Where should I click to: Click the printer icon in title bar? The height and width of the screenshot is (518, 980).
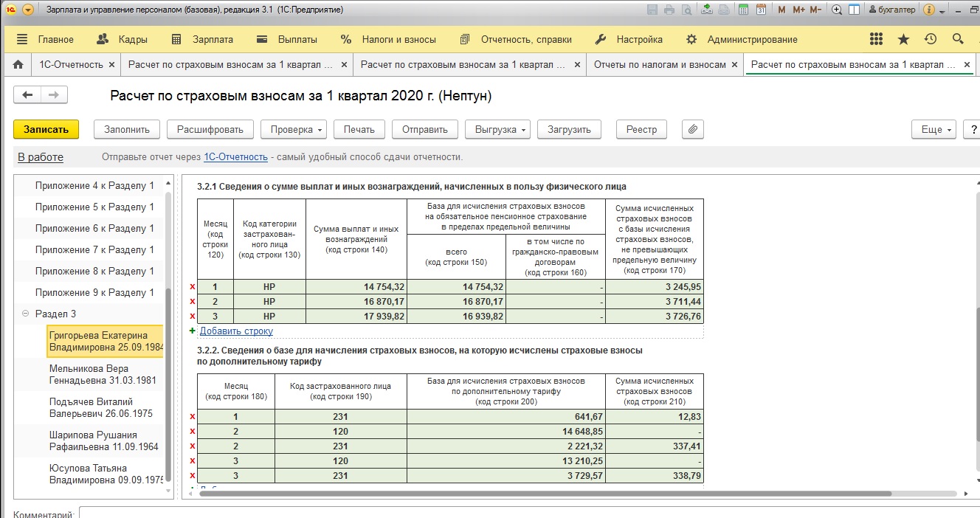pos(669,10)
